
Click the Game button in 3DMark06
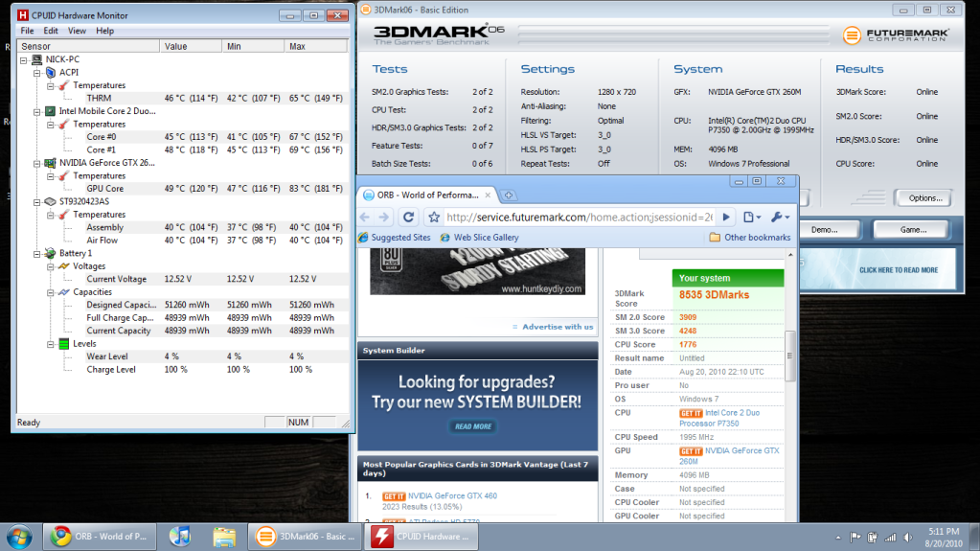(913, 230)
